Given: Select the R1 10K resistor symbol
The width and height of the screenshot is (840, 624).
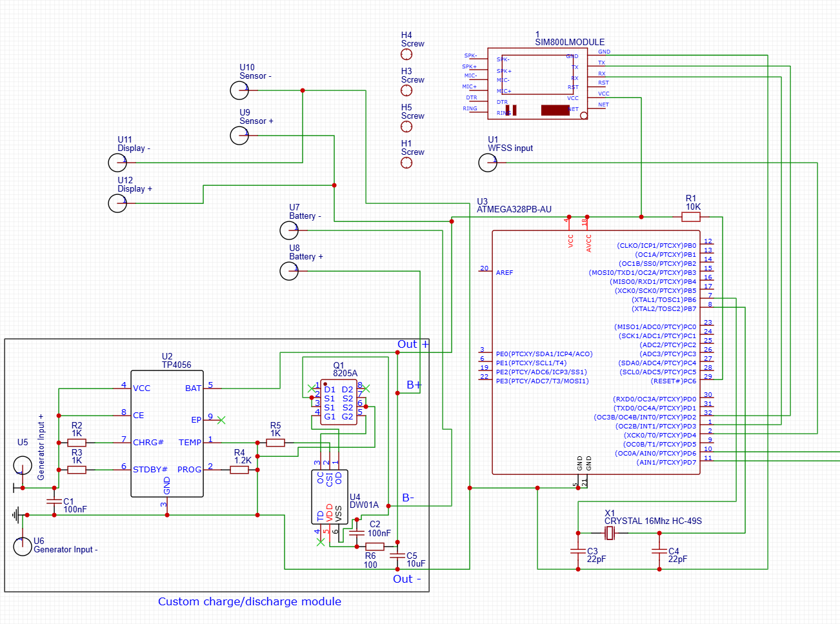Looking at the screenshot, I should 691,217.
